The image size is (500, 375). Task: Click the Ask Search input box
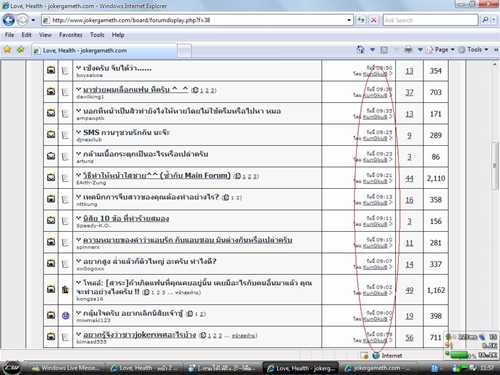pos(431,20)
